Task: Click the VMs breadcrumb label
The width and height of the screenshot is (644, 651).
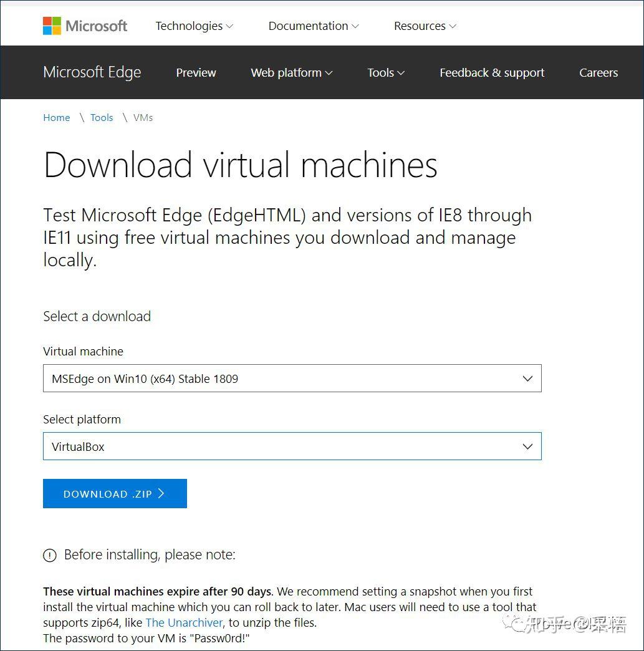Action: (x=143, y=118)
